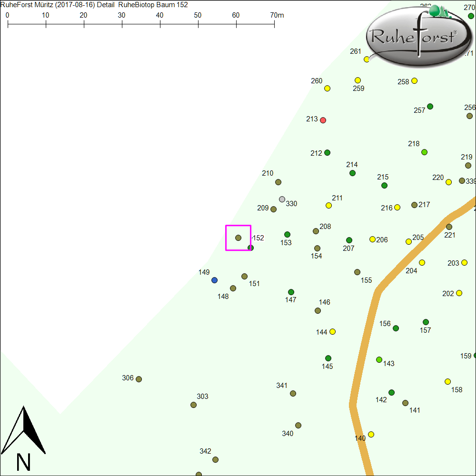Click the olive tree marker 303
Viewport: 476px width, 476px height.
click(x=194, y=405)
